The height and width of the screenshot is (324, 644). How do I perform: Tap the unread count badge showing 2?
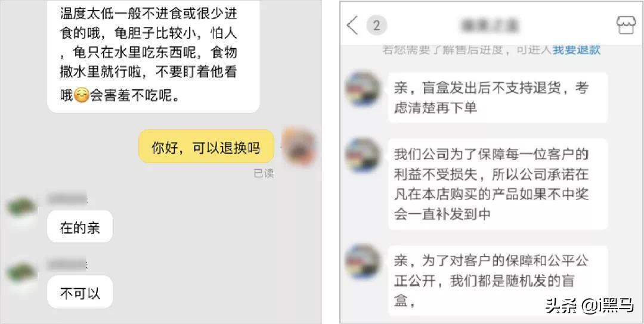click(377, 26)
